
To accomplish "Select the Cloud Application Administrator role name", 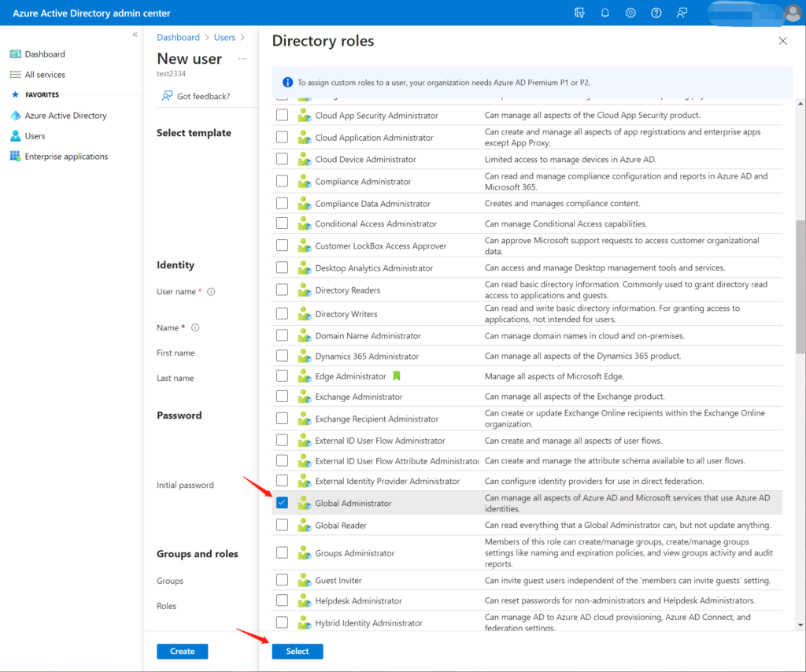I will [x=374, y=137].
